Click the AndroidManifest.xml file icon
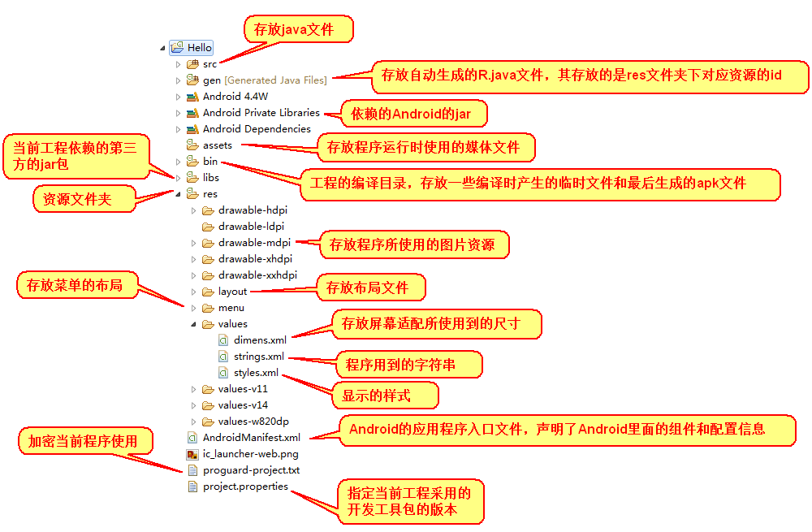Viewport: 812px width, 532px height. coord(192,438)
